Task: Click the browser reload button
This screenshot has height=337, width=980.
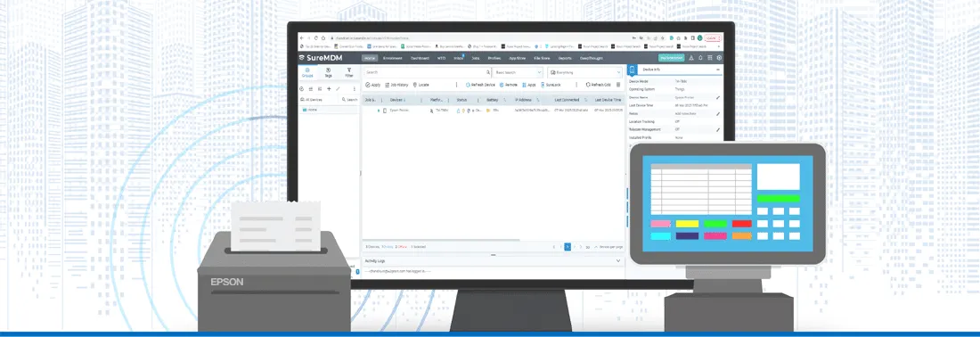Action: [x=316, y=38]
